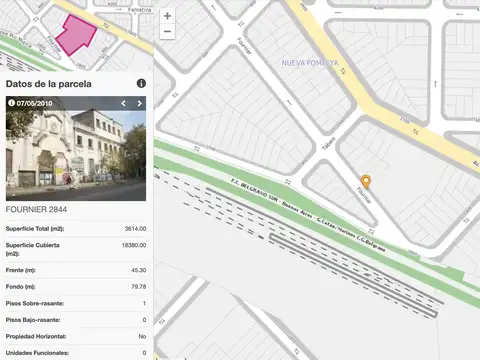Click the Fondo (m) label
The width and height of the screenshot is (480, 360).
point(20,287)
